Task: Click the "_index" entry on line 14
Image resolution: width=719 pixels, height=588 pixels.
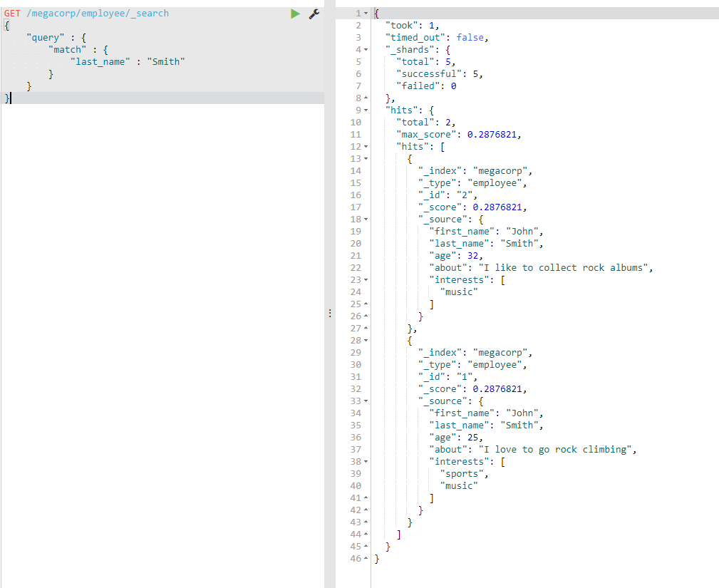Action: [x=473, y=170]
